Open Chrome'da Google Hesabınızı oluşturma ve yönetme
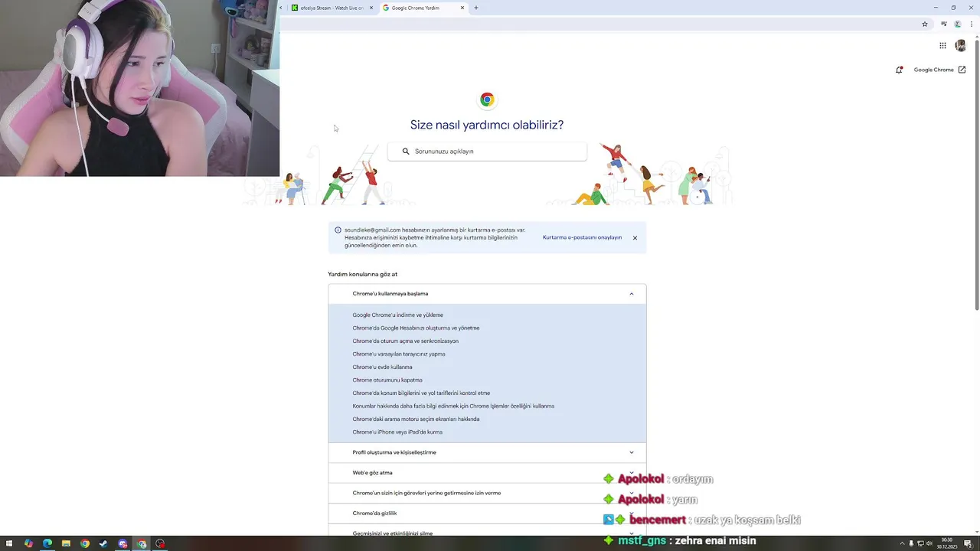 pos(416,328)
